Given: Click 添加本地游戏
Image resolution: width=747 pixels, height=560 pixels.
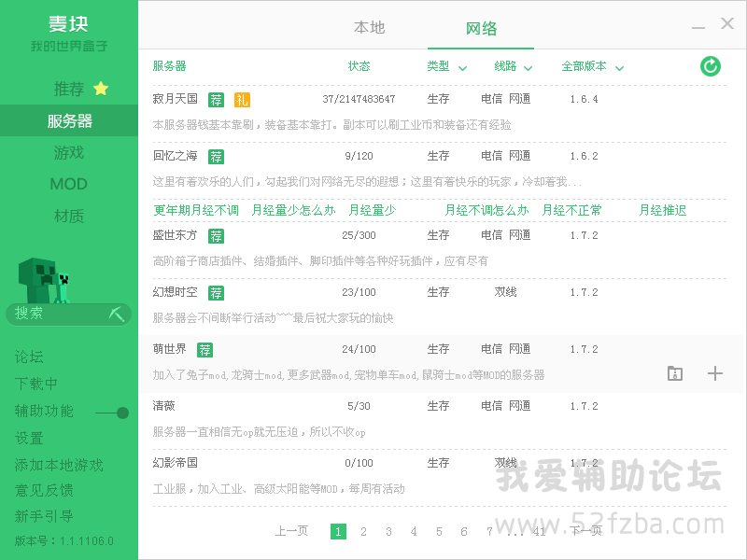Looking at the screenshot, I should 59,465.
